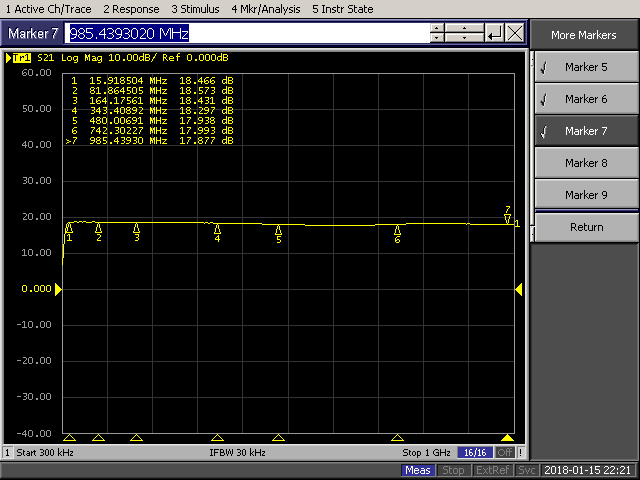Enable Marker 8 softkey
Viewport: 640px width, 480px height.
[586, 163]
